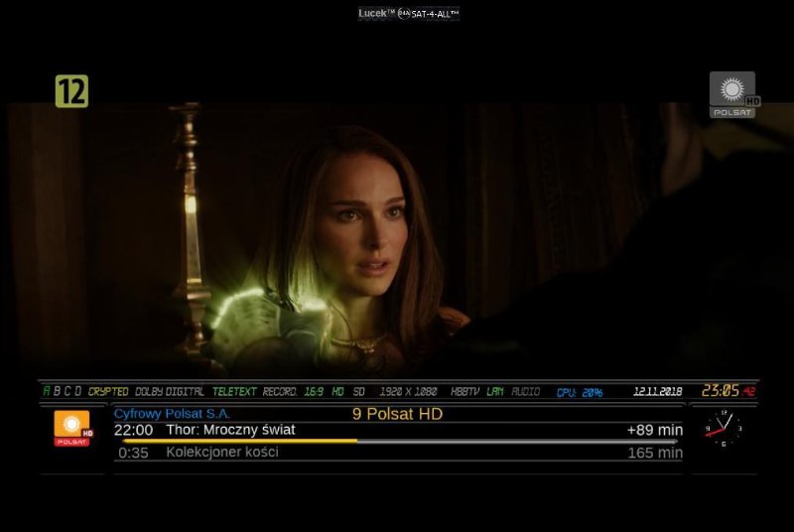Click channel title 9 Polsat HD
The height and width of the screenshot is (532, 794).
(398, 414)
